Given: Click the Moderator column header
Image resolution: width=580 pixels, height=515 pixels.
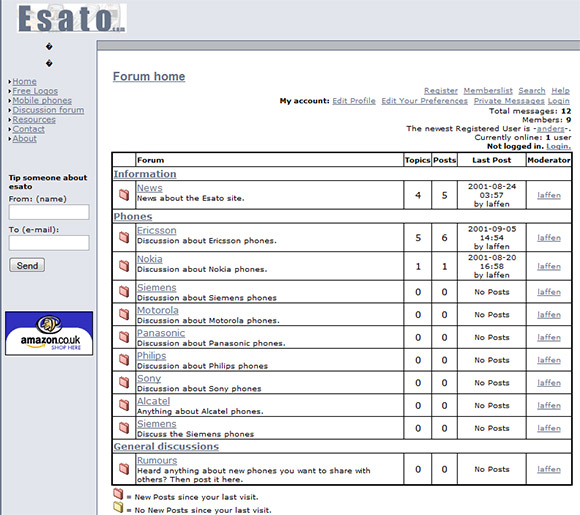Looking at the screenshot, I should (549, 160).
